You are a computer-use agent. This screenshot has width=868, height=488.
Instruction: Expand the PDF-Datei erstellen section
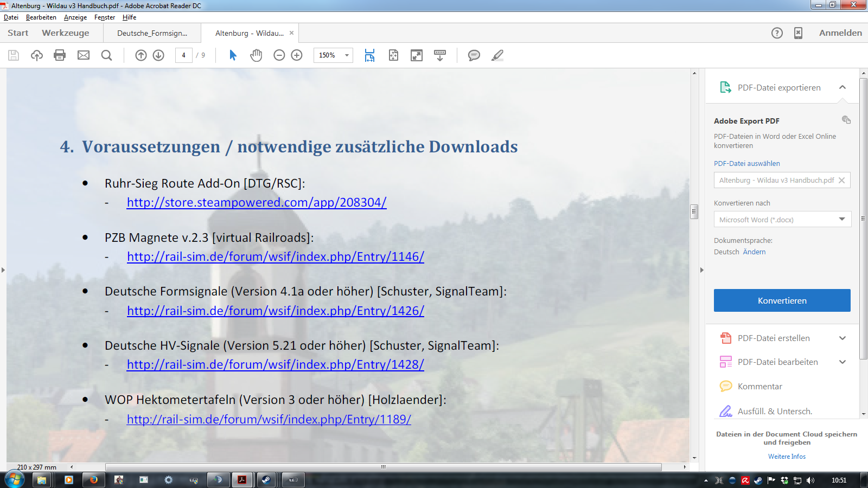[x=843, y=338]
